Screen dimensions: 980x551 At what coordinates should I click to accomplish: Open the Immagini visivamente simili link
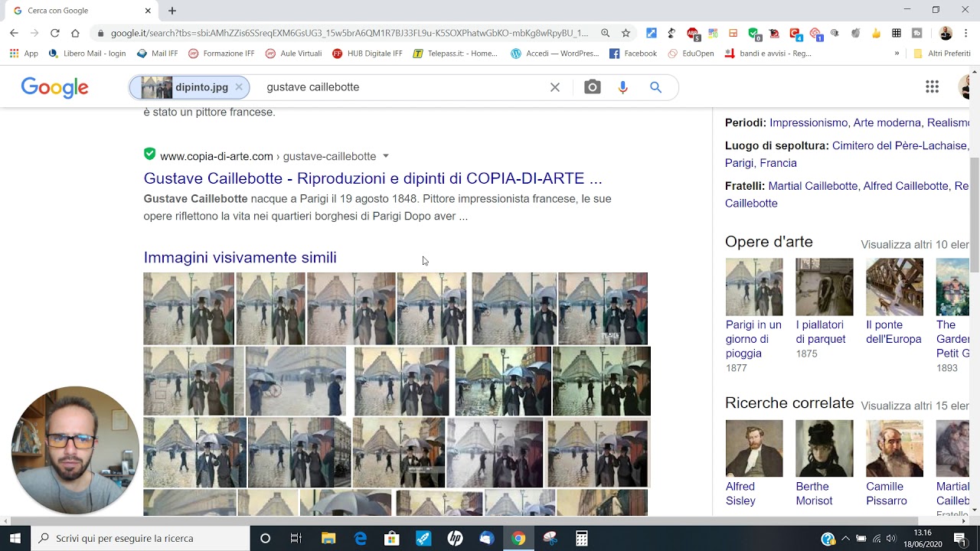240,258
